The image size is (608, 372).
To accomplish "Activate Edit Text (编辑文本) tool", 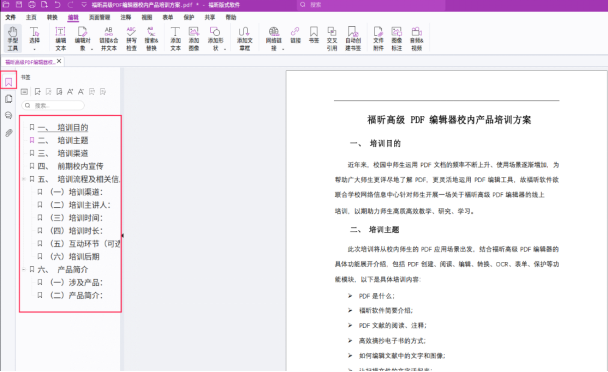I will [60, 38].
